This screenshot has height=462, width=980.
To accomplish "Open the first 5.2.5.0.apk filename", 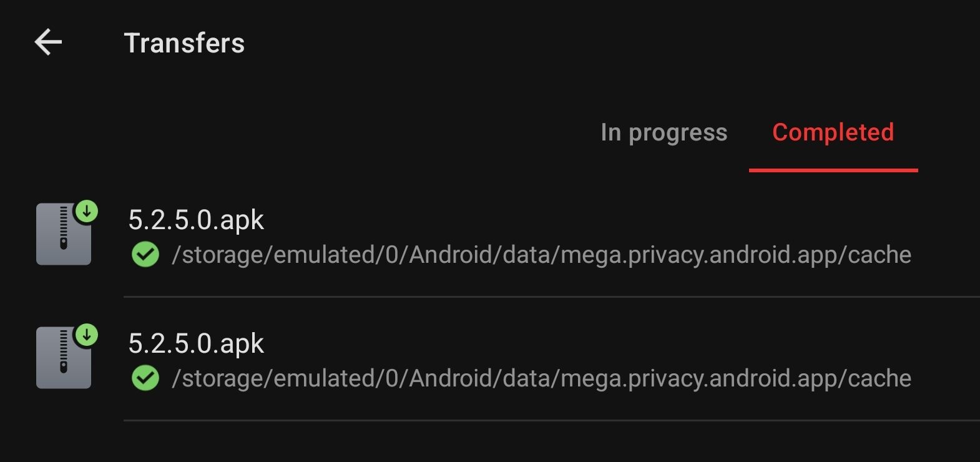I will coord(196,220).
